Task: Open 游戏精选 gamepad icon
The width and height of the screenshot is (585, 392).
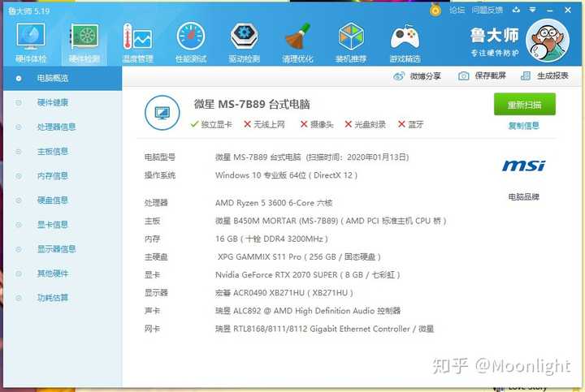Action: pos(405,42)
